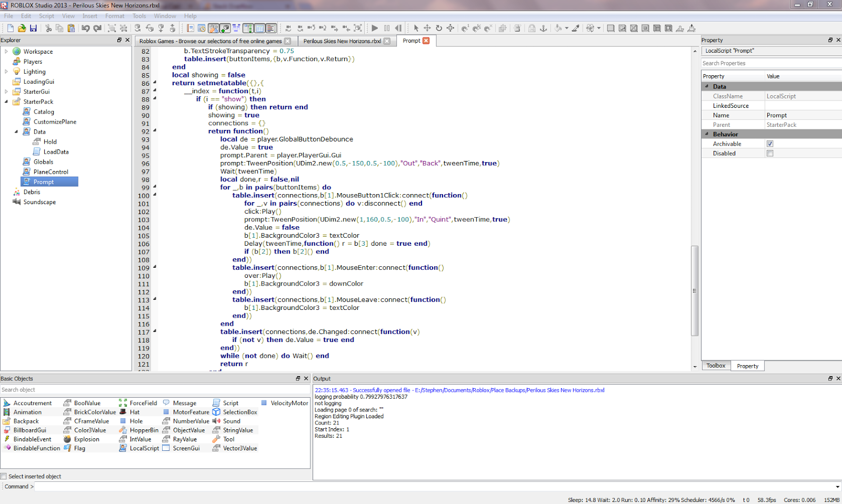Insert an Explosion from Basic Objects
The width and height of the screenshot is (842, 504).
pos(81,439)
